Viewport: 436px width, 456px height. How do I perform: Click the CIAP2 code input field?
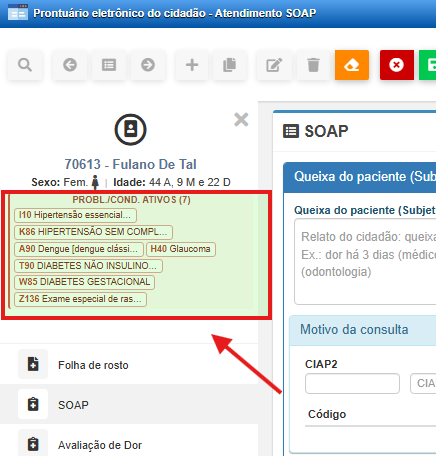(352, 383)
